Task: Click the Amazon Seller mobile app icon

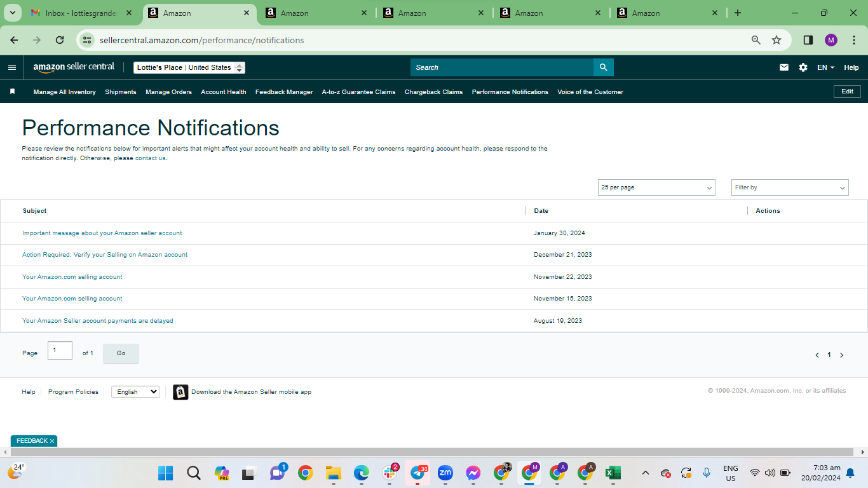Action: pos(180,392)
